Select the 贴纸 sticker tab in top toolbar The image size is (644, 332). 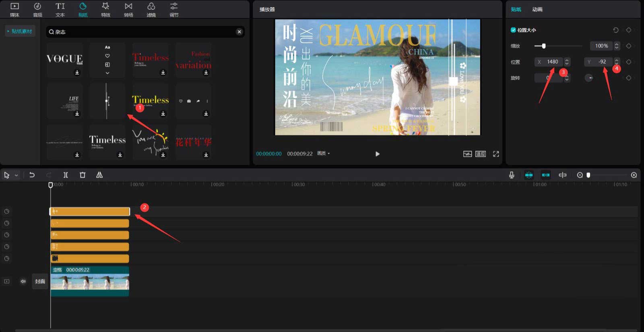[x=83, y=10]
